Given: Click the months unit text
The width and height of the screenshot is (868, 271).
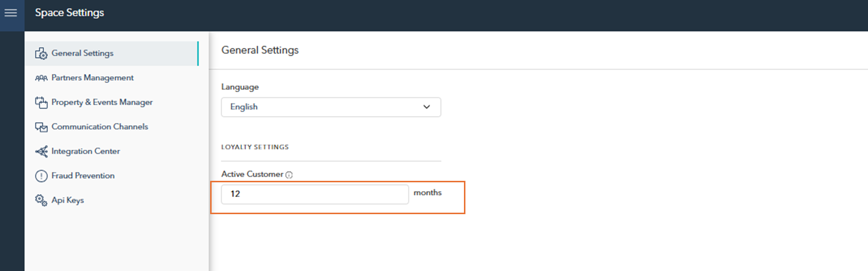Looking at the screenshot, I should [x=428, y=193].
